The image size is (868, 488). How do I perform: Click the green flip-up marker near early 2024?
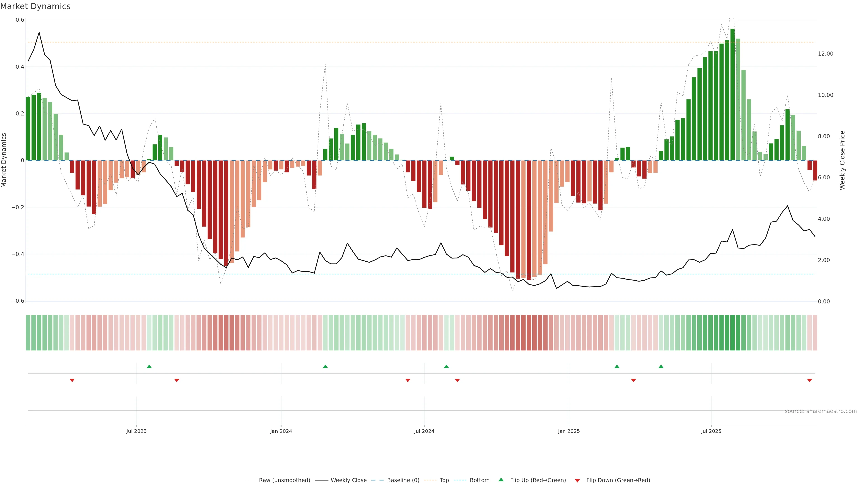point(325,366)
